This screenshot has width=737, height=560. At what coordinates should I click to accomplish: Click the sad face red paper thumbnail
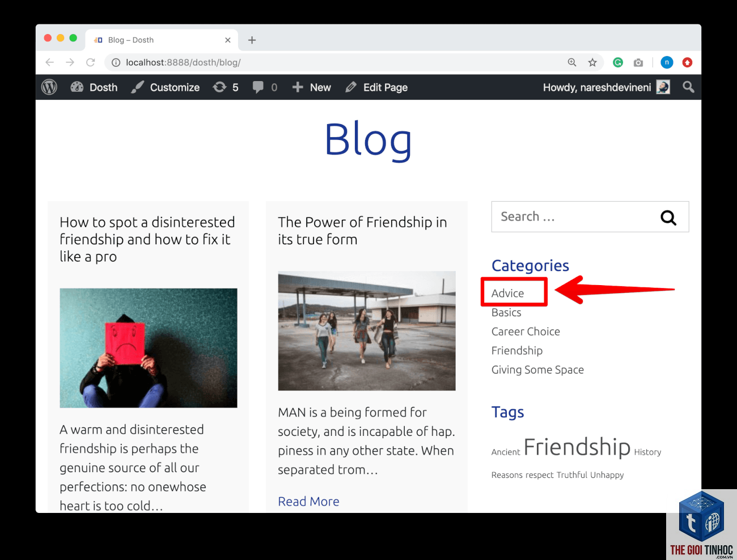[x=149, y=348]
